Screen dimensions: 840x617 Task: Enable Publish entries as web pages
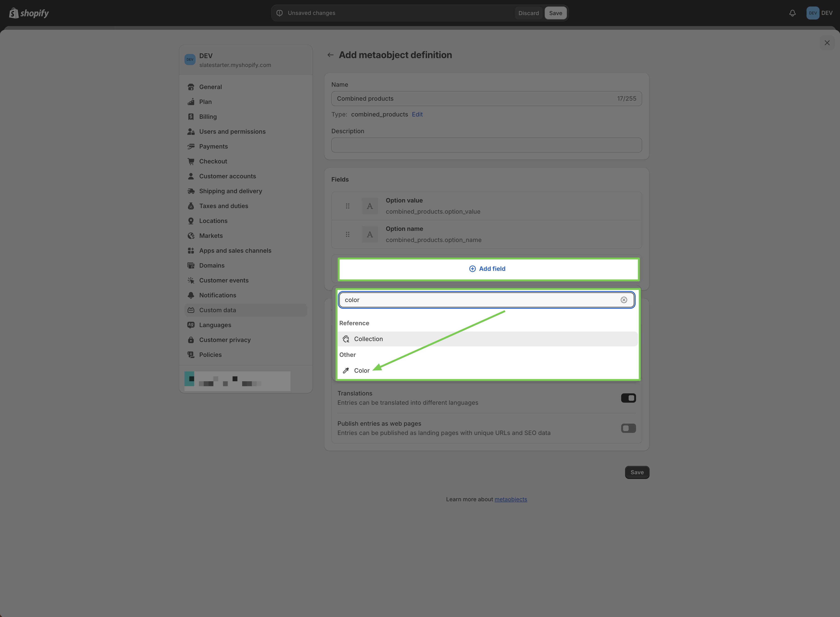click(628, 428)
